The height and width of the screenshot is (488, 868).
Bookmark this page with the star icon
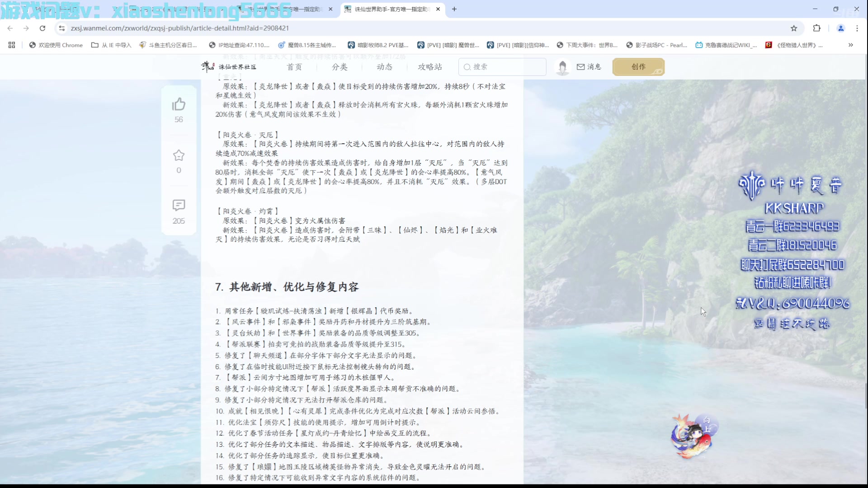(x=794, y=28)
